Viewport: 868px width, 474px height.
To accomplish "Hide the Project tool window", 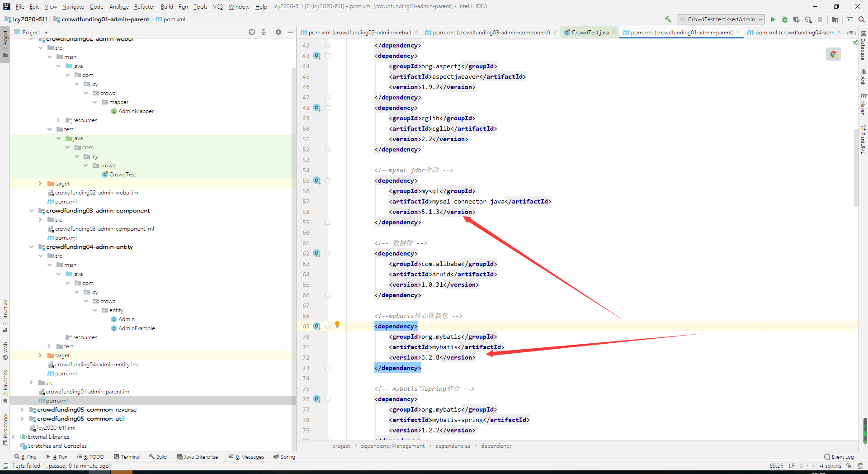I will tap(290, 32).
